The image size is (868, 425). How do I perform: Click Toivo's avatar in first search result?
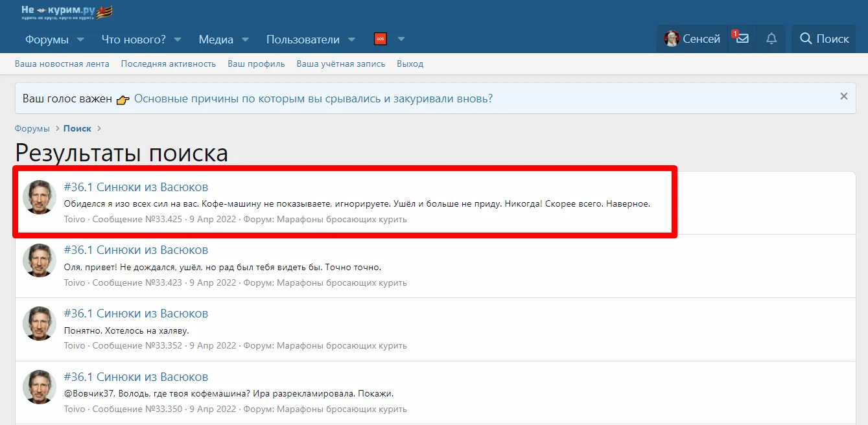(40, 198)
